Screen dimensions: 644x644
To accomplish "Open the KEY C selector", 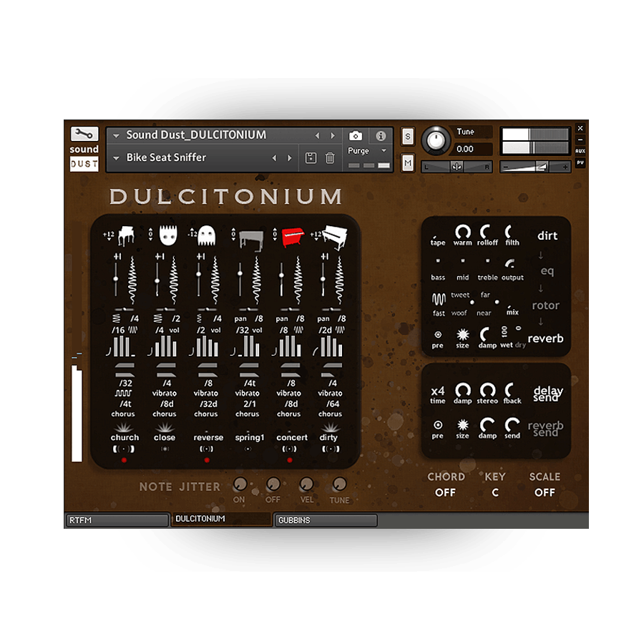I will 495,492.
